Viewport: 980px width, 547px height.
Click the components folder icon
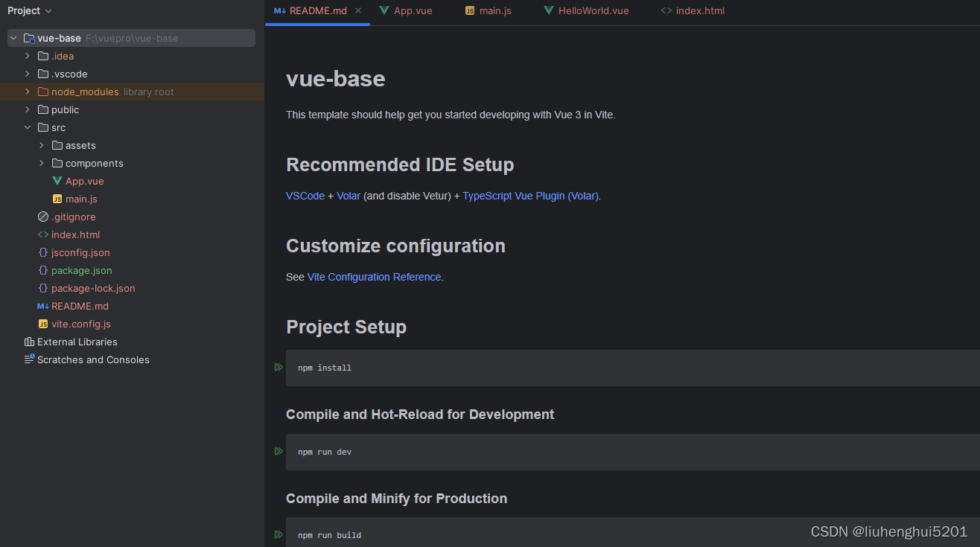click(x=57, y=163)
